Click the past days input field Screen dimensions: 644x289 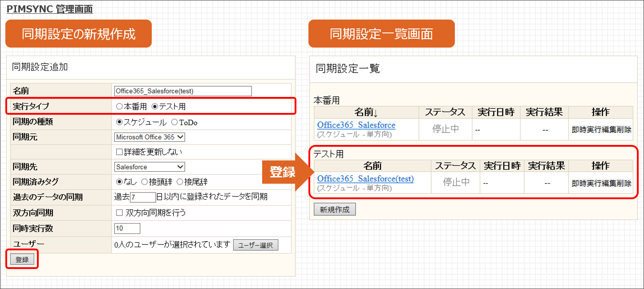143,197
